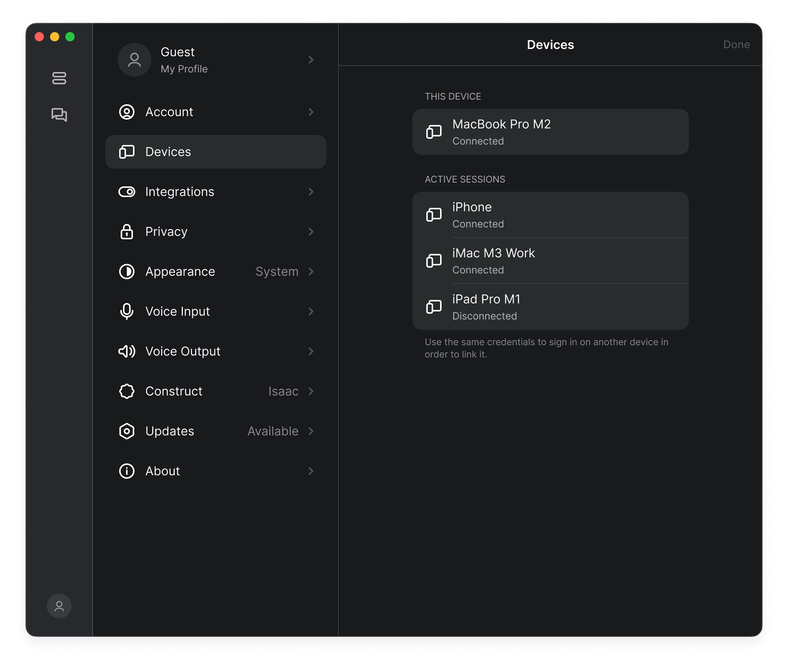Image resolution: width=788 pixels, height=672 pixels.
Task: Expand Voice Input via its chevron
Action: pos(311,311)
